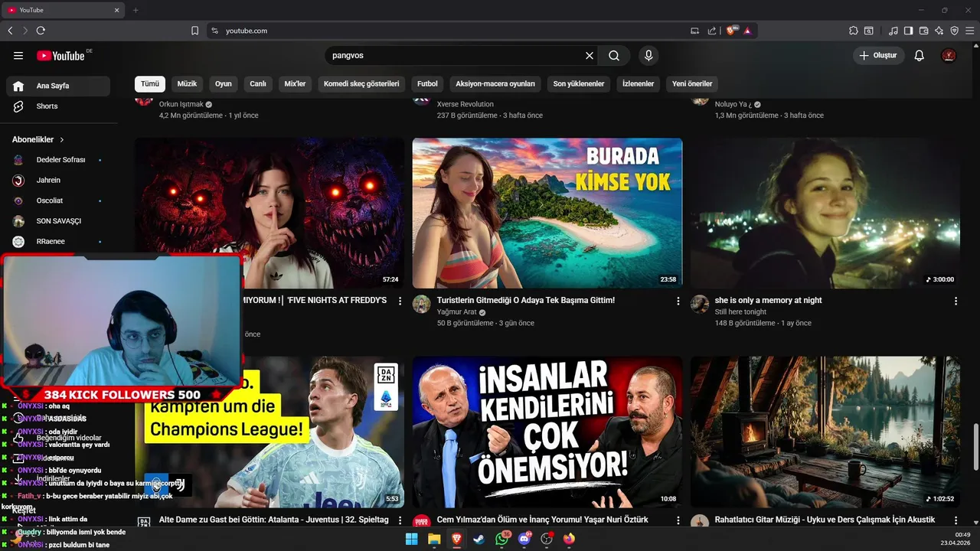The height and width of the screenshot is (551, 980).
Task: Select the Müzik filter chip
Action: 188,83
